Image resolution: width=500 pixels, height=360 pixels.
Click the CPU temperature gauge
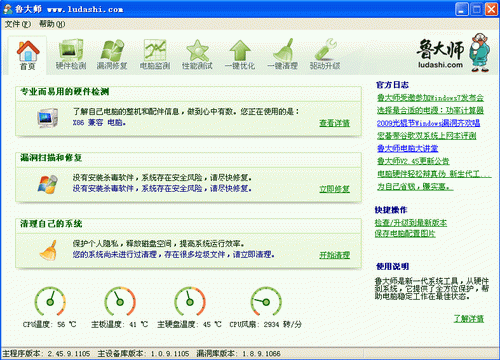coord(50,301)
